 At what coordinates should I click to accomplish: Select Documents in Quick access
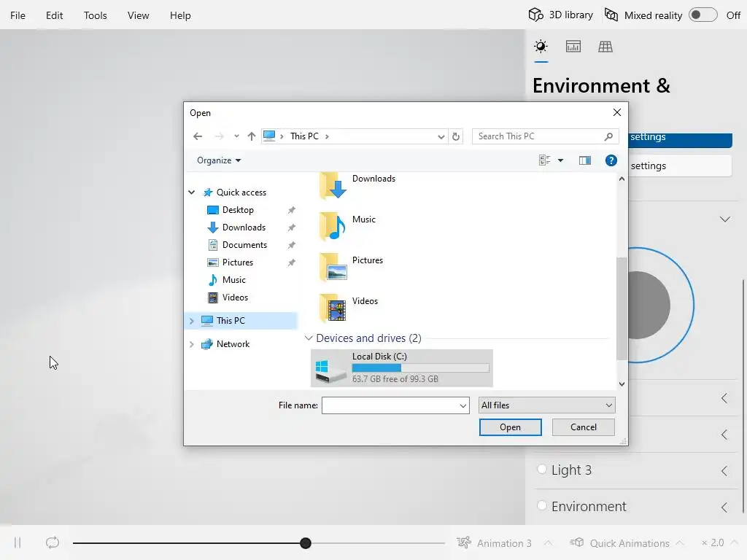click(x=244, y=245)
